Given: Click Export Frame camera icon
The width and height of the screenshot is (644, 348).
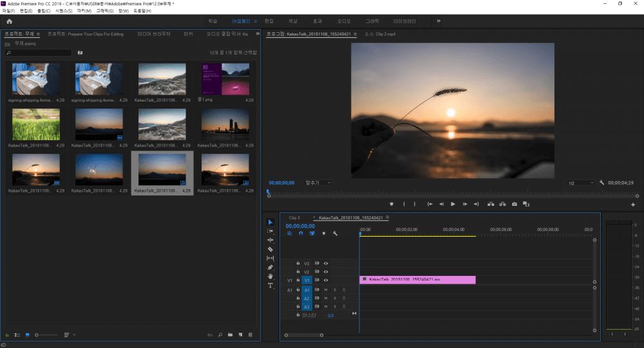Looking at the screenshot, I should click(514, 204).
